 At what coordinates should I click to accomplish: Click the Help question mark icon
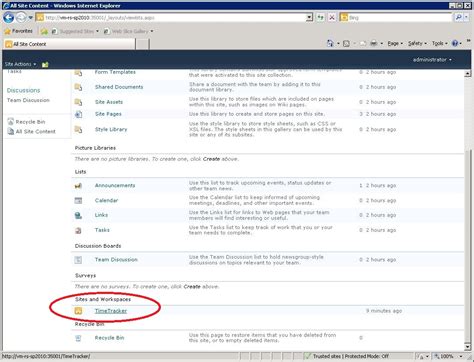click(x=455, y=43)
